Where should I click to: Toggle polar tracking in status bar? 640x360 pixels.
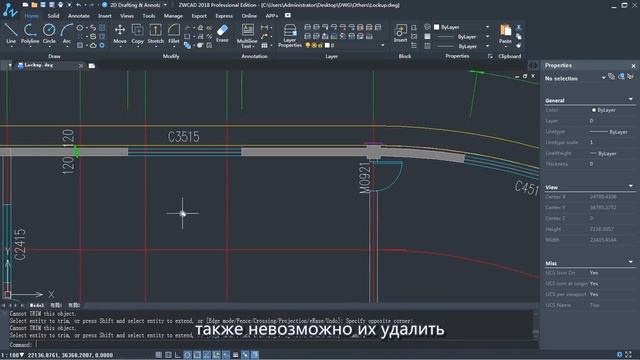point(187,355)
